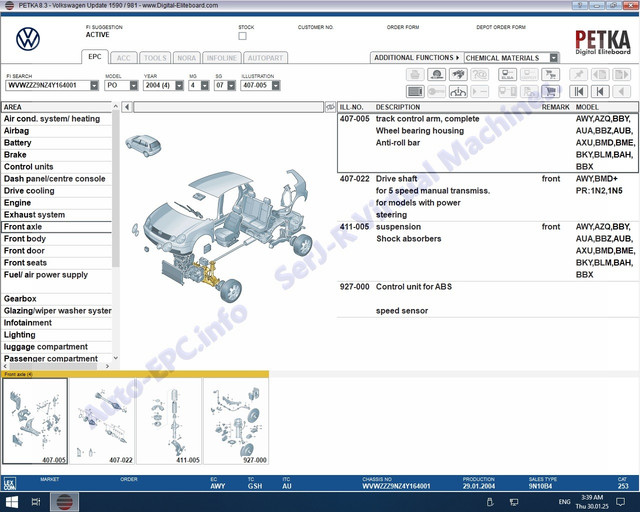The width and height of the screenshot is (640, 512).
Task: Select row 927-000 Control unit for ABS
Action: pyautogui.click(x=488, y=299)
